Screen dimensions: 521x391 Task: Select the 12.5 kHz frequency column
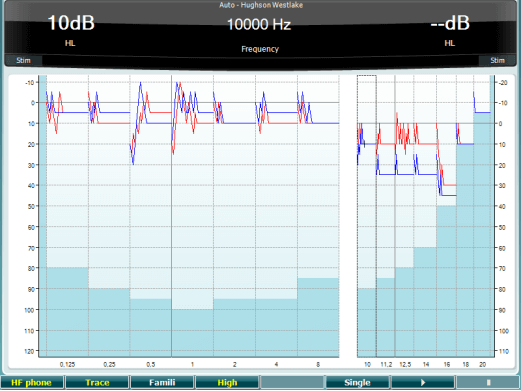click(404, 216)
